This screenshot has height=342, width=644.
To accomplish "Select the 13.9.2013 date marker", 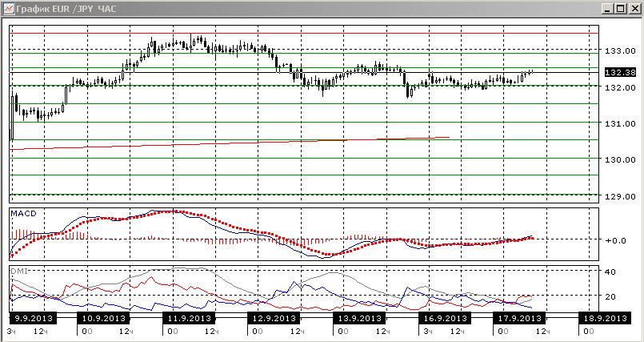I will pos(359,318).
